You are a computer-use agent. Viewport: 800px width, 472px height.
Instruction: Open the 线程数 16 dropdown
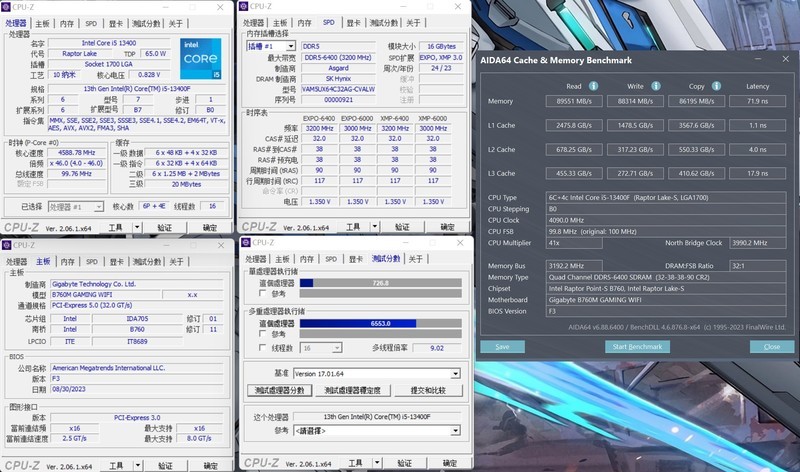click(337, 348)
